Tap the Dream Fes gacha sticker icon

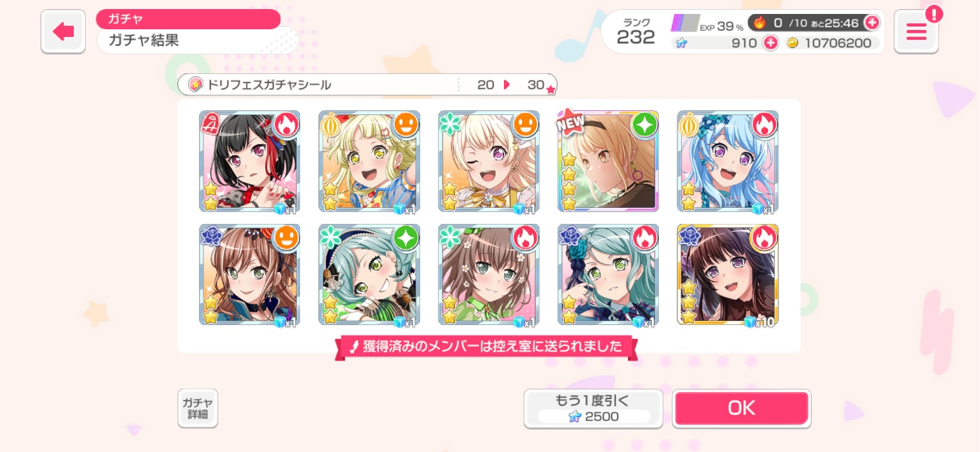pyautogui.click(x=195, y=84)
